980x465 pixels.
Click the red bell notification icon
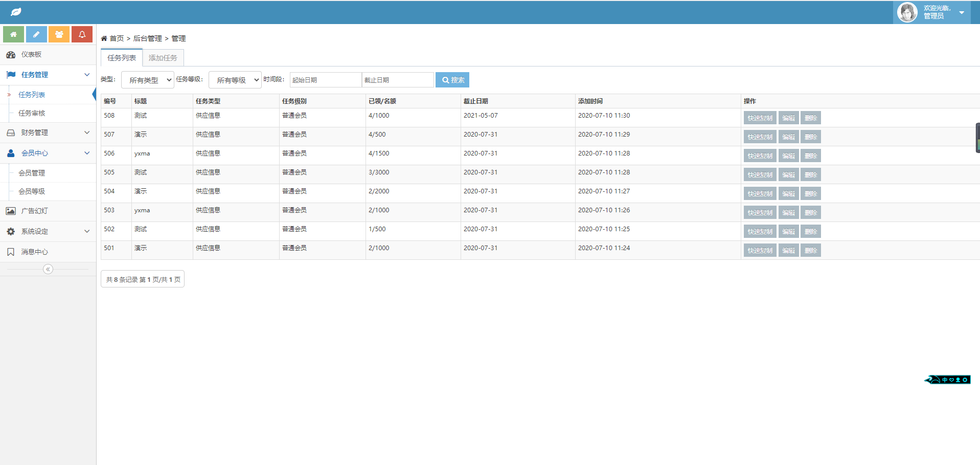coord(82,34)
